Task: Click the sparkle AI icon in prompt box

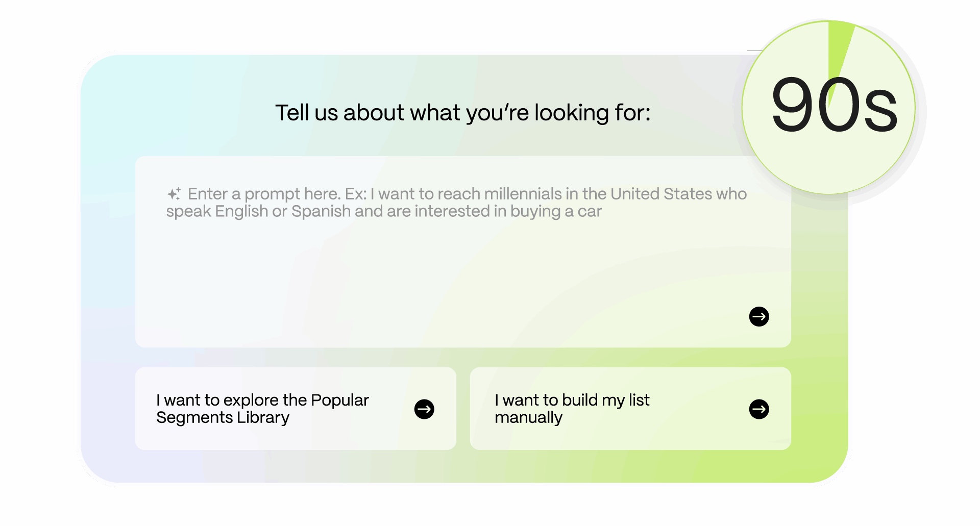Action: tap(174, 194)
